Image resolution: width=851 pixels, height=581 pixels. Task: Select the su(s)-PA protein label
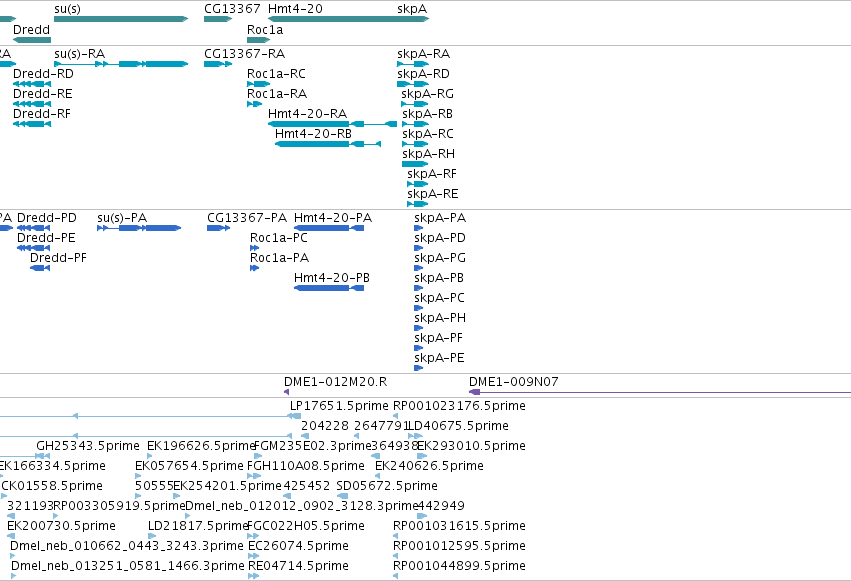point(122,218)
